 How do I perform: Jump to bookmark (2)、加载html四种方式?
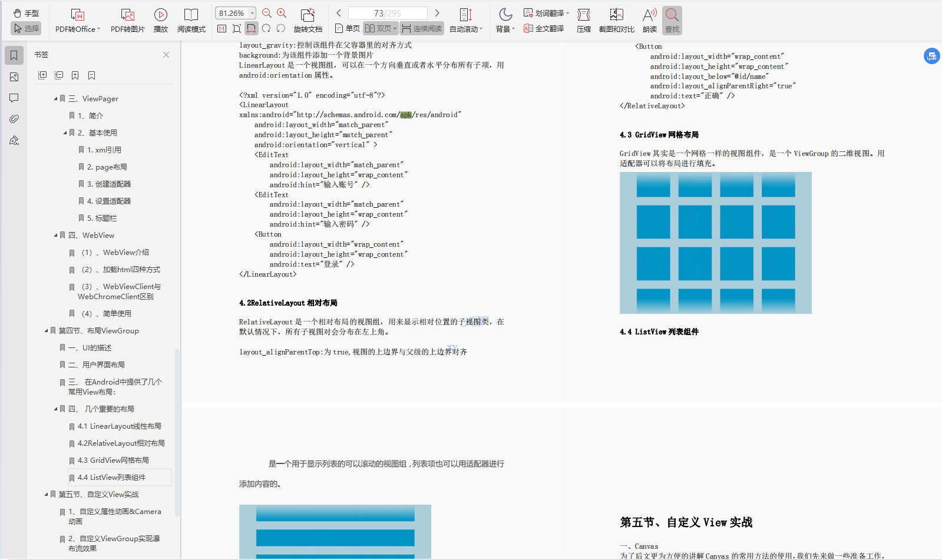click(x=121, y=270)
